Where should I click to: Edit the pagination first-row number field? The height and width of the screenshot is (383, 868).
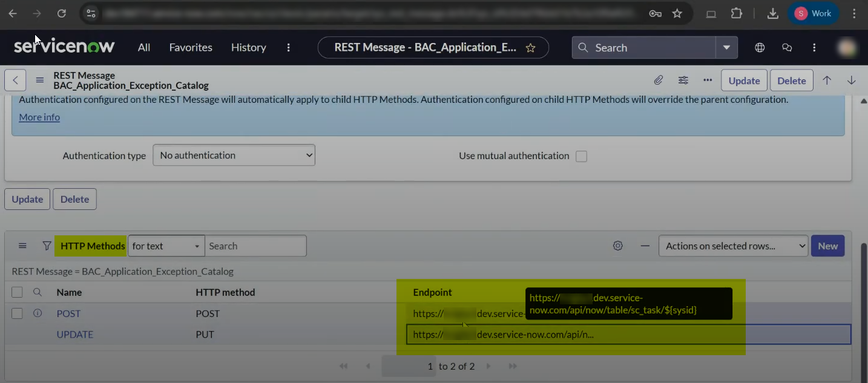pyautogui.click(x=409, y=366)
